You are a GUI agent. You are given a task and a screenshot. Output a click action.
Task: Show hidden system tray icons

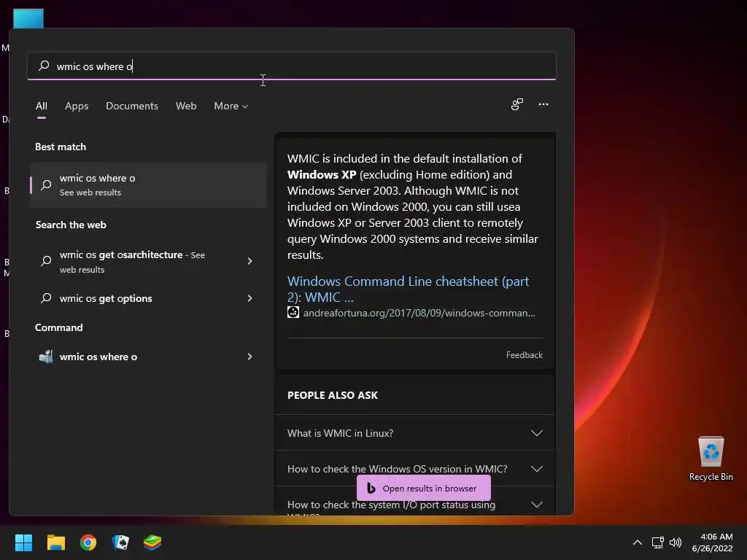[638, 542]
